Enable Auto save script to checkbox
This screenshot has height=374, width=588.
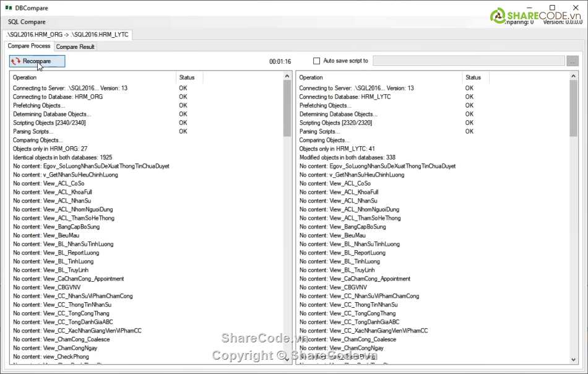pyautogui.click(x=316, y=61)
